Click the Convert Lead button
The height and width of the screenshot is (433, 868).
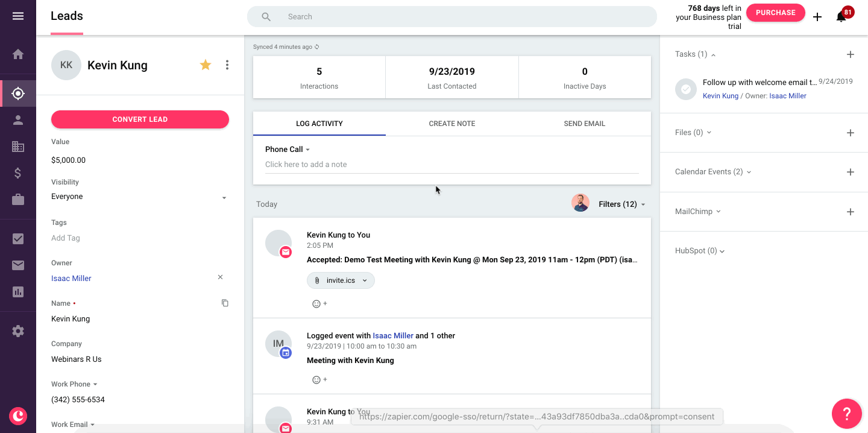140,119
